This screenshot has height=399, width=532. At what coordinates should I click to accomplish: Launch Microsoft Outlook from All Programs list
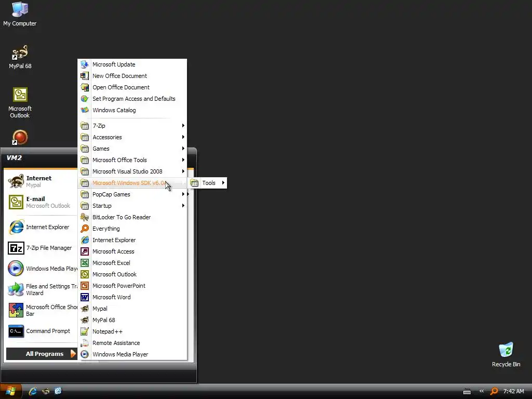click(x=132, y=274)
